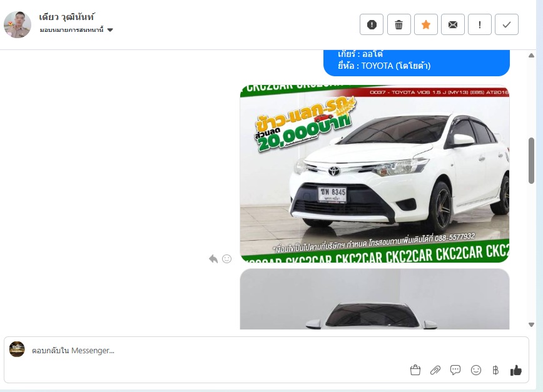Click the dropdown arrow beside assignment label
The height and width of the screenshot is (392, 543).
pos(110,30)
